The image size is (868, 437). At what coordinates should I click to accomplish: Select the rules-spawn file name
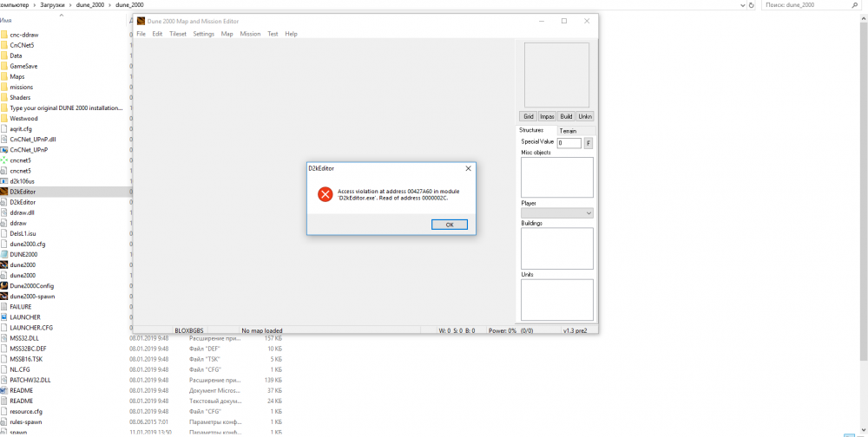pyautogui.click(x=25, y=421)
